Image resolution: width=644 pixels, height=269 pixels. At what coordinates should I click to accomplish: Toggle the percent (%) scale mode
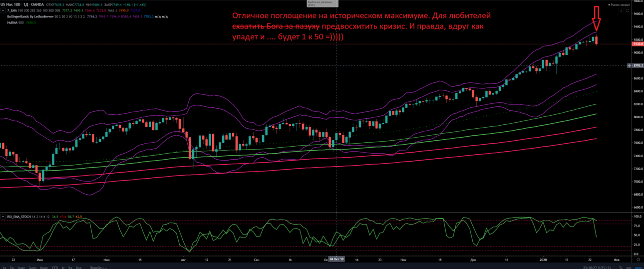621,267
